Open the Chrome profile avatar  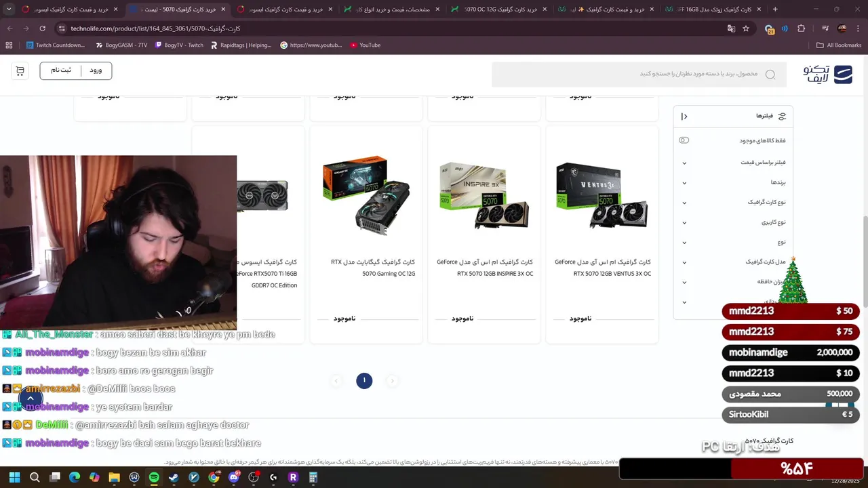[x=842, y=28]
